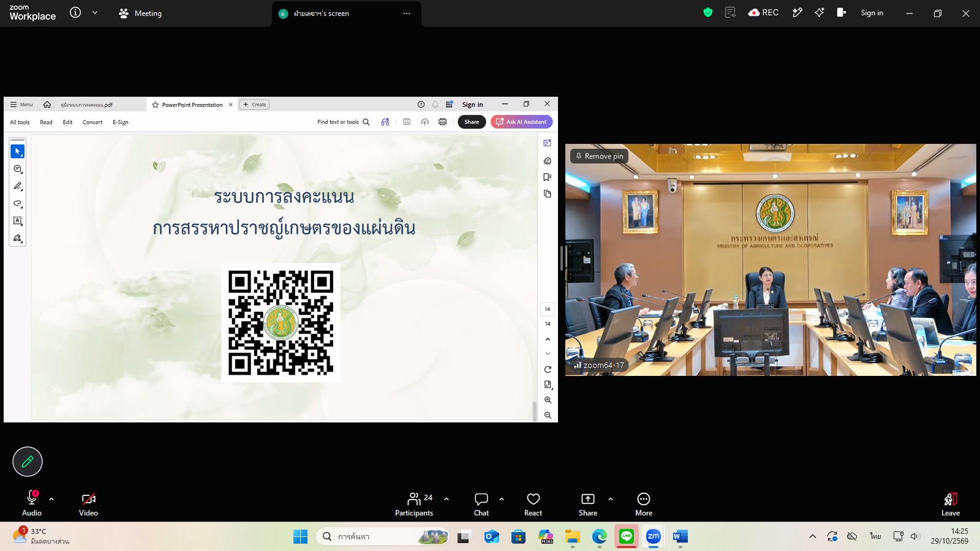Expand the Participants options arrow
This screenshot has width=980, height=551.
point(447,499)
